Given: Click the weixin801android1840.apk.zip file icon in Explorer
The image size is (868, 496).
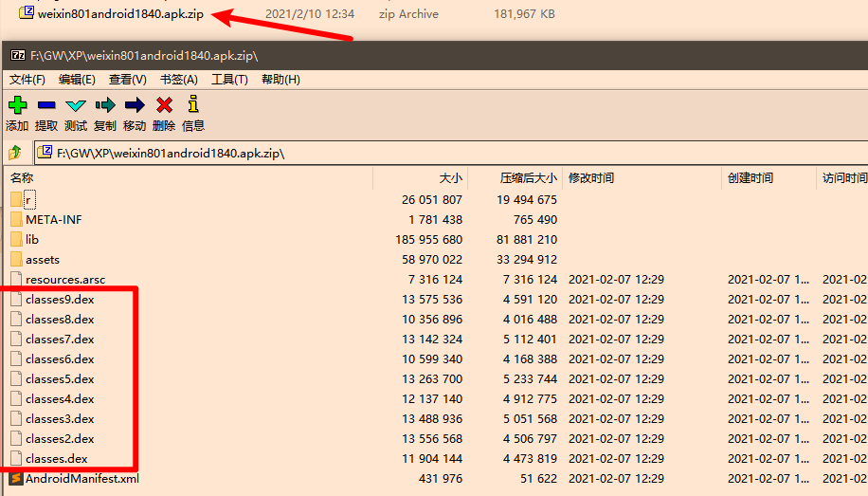Looking at the screenshot, I should [x=26, y=12].
